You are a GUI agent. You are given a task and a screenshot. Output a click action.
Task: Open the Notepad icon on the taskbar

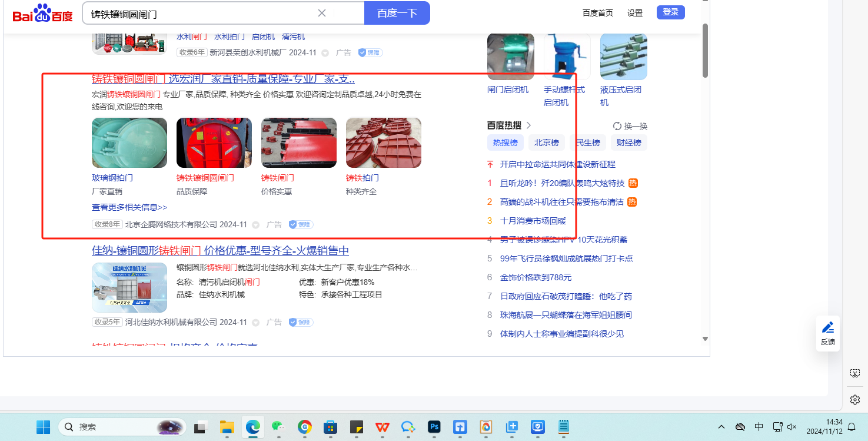564,427
